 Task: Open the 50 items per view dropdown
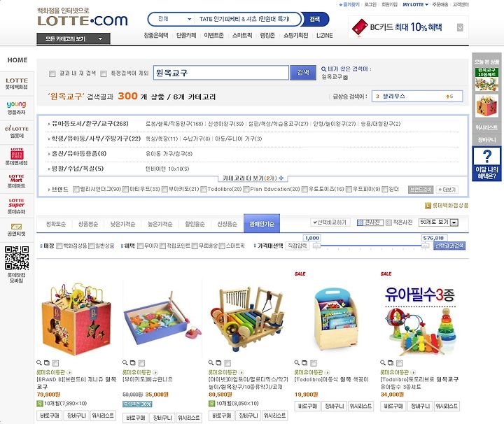pyautogui.click(x=438, y=222)
